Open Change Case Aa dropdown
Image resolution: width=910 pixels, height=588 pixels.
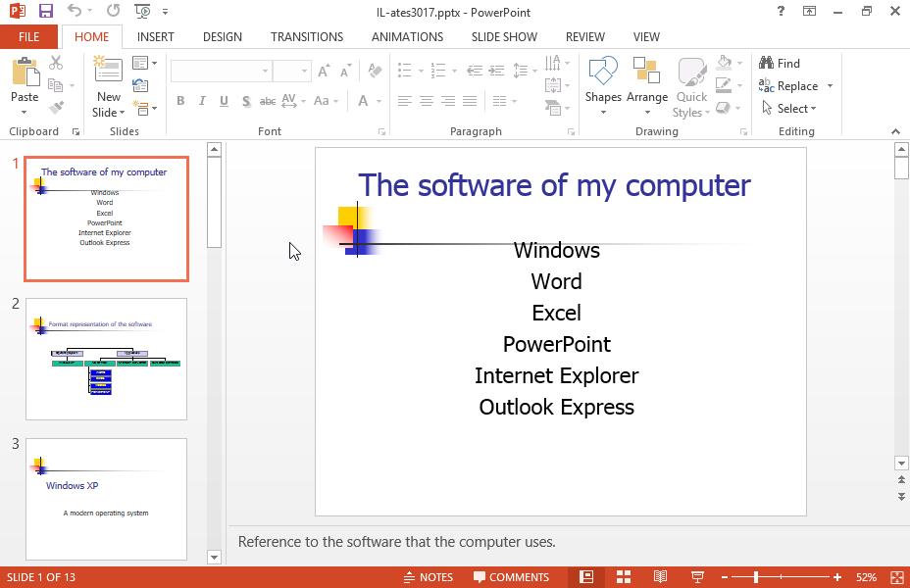(326, 101)
